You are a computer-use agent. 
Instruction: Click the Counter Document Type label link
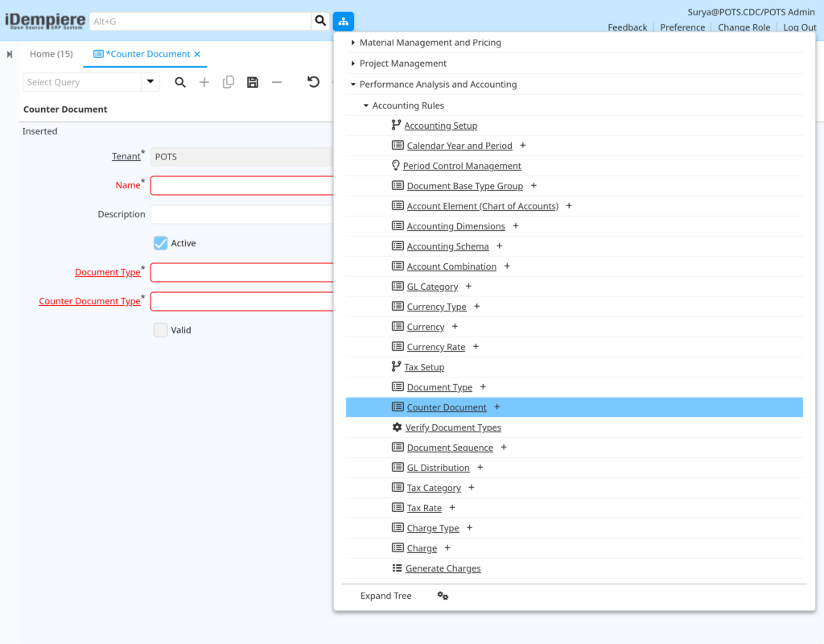click(90, 301)
